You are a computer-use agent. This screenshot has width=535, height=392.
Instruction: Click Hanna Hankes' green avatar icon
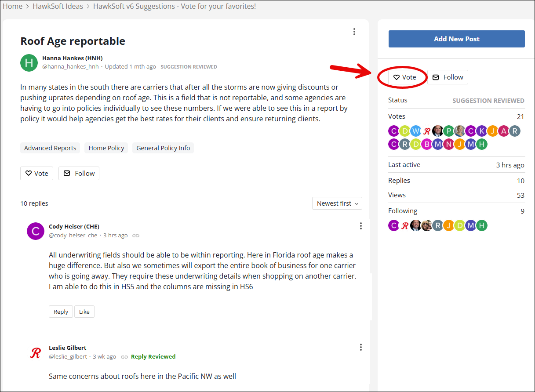click(29, 63)
